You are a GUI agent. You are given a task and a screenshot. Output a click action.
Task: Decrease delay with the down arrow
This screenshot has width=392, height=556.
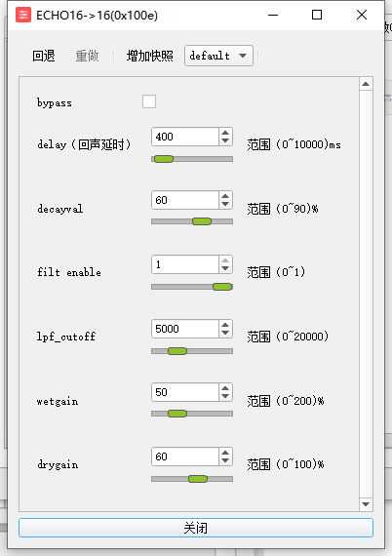[x=225, y=140]
